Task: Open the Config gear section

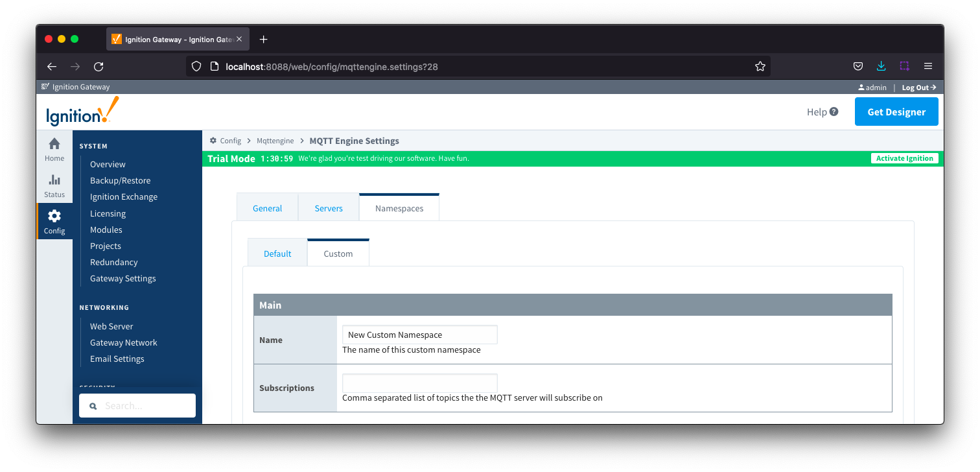Action: [54, 222]
